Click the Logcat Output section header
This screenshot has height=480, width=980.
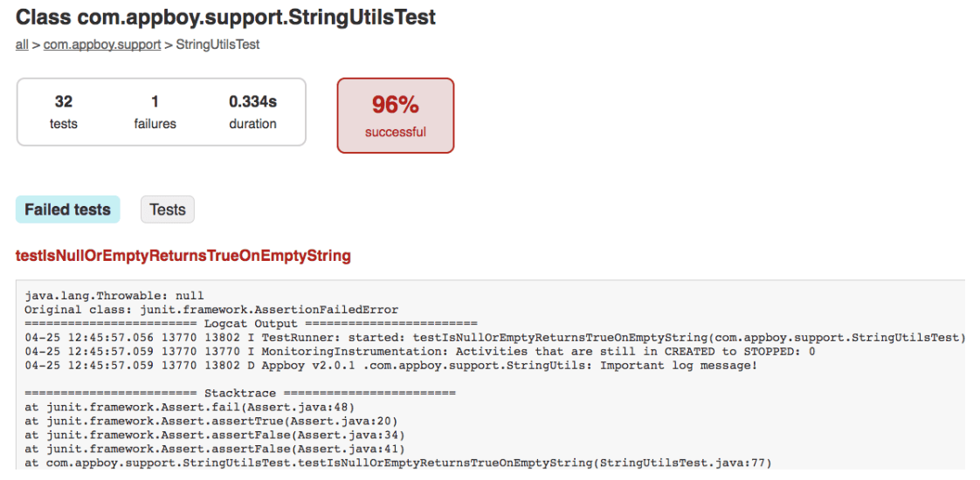click(x=251, y=324)
